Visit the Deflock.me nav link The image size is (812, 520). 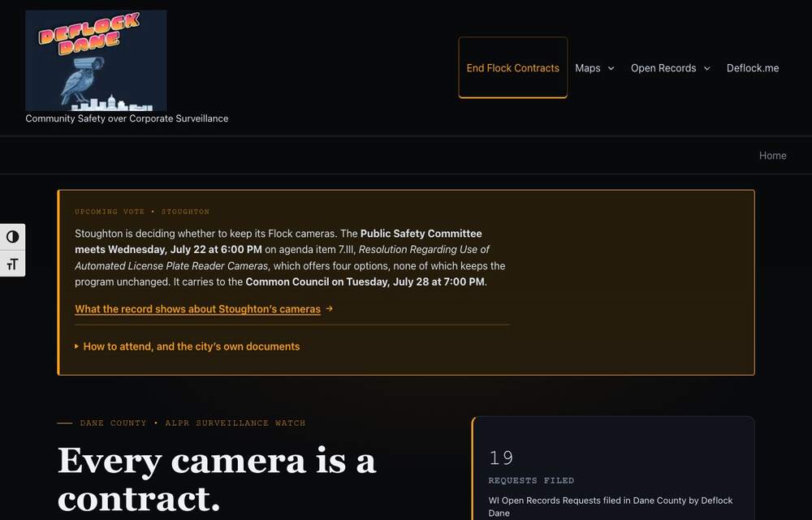(753, 68)
